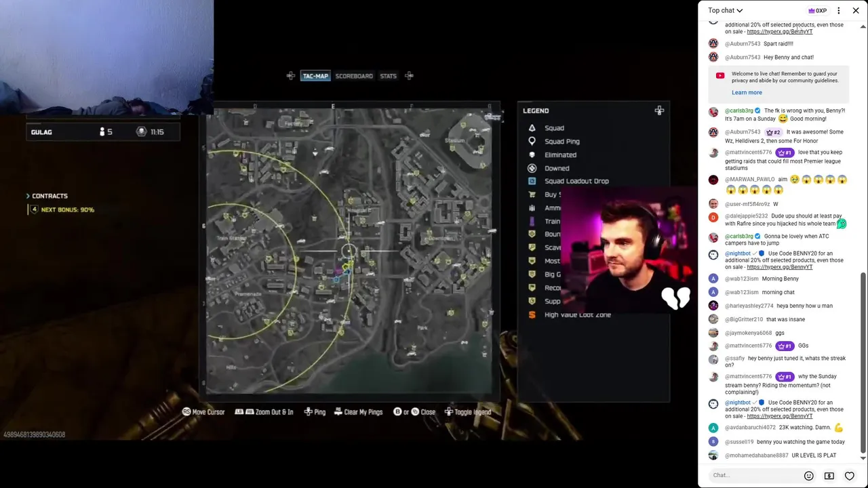Click the Super Chat dollar icon
This screenshot has height=488, width=868.
(x=829, y=476)
